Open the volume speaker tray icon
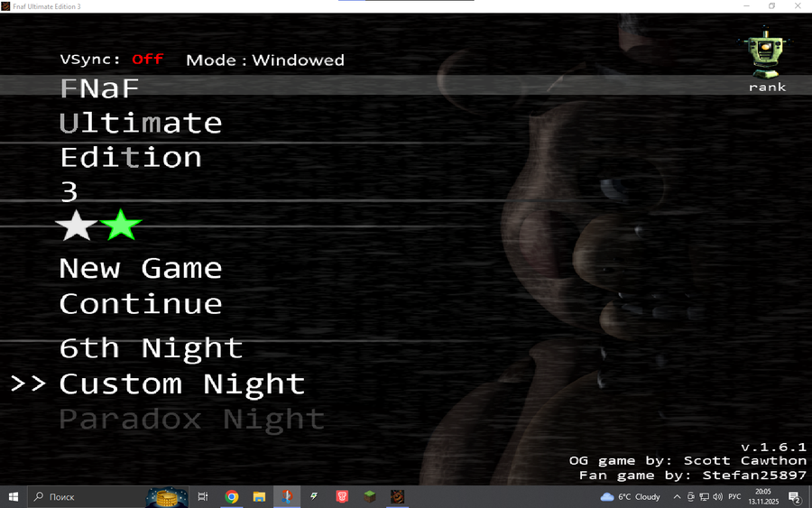 point(717,496)
